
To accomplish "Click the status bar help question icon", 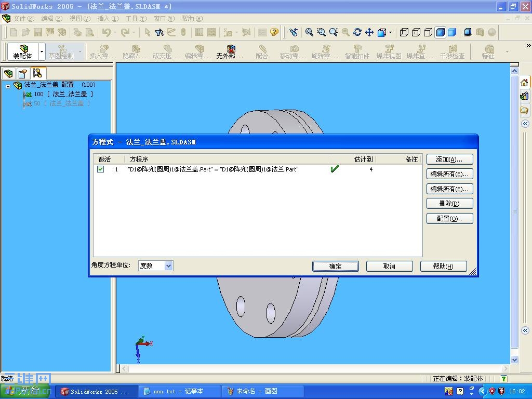I will [504, 378].
